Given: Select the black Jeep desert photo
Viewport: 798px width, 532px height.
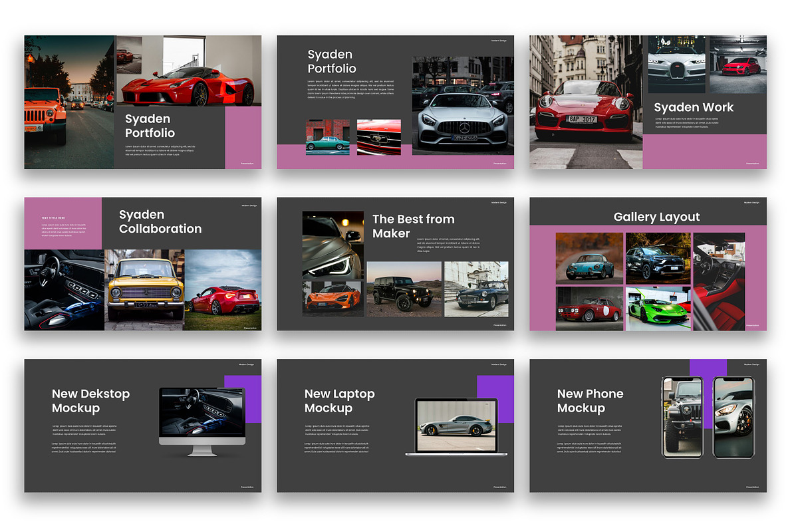Looking at the screenshot, I should 404,289.
